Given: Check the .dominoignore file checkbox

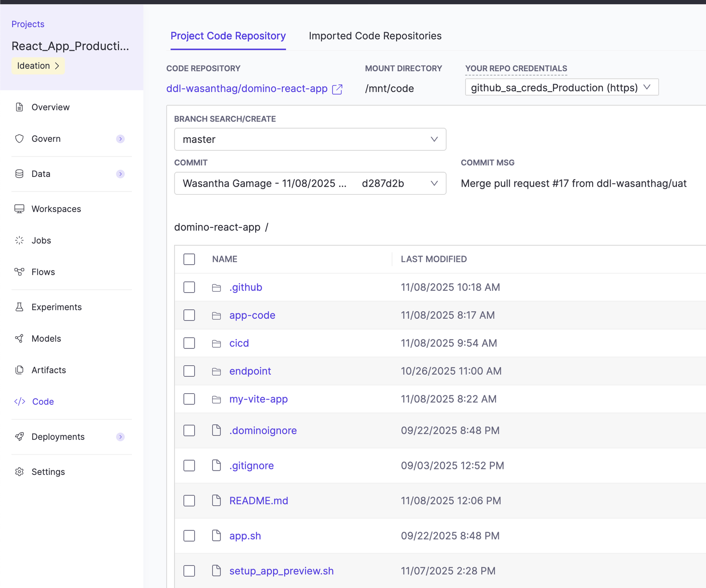Looking at the screenshot, I should point(189,430).
